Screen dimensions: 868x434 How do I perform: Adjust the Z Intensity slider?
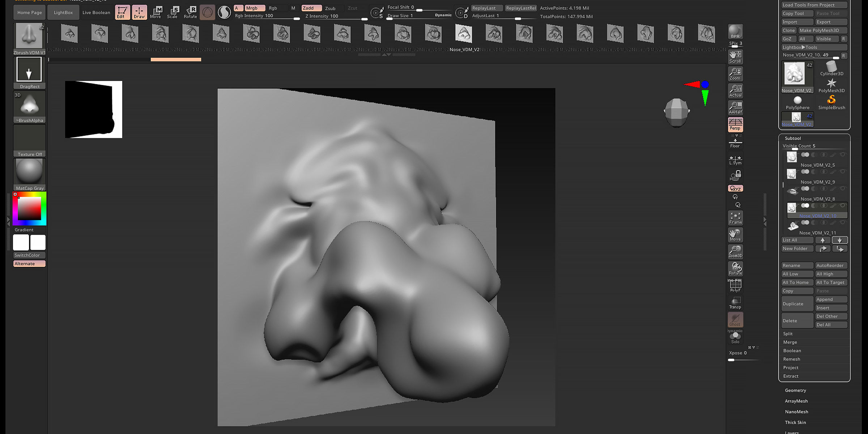[336, 16]
